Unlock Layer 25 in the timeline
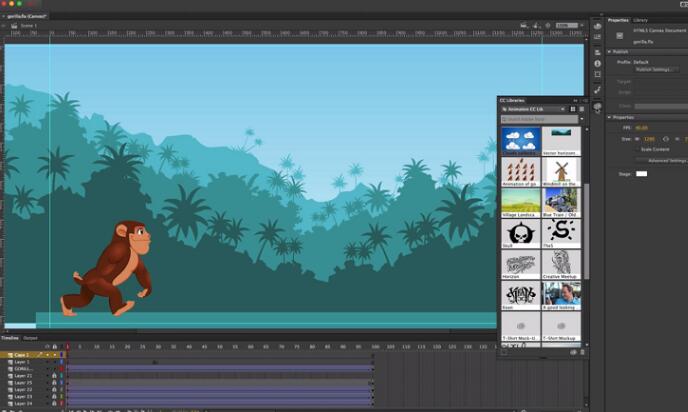The width and height of the screenshot is (688, 412). [54, 383]
